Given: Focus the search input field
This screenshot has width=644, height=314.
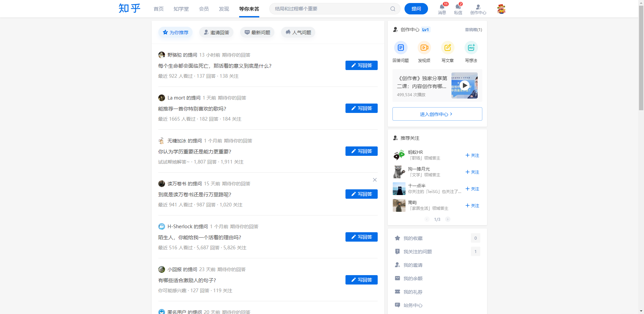Looking at the screenshot, I should 330,9.
